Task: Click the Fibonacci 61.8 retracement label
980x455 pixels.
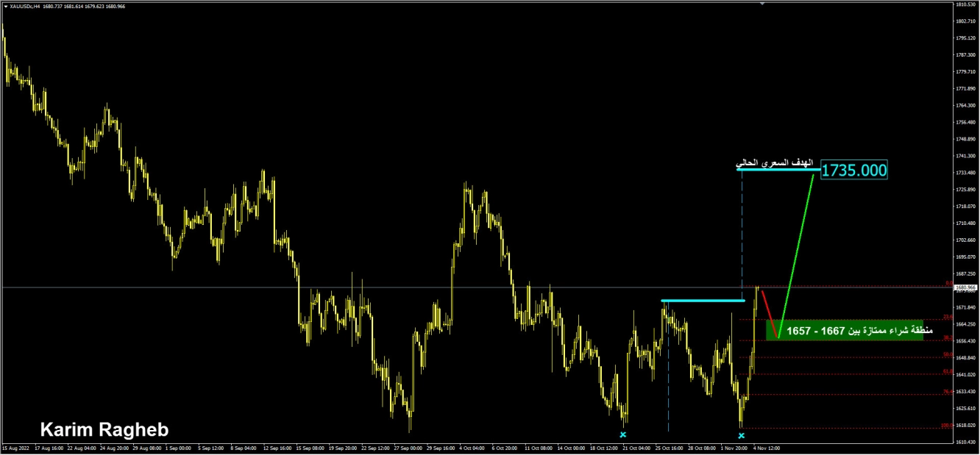Action: click(x=945, y=372)
